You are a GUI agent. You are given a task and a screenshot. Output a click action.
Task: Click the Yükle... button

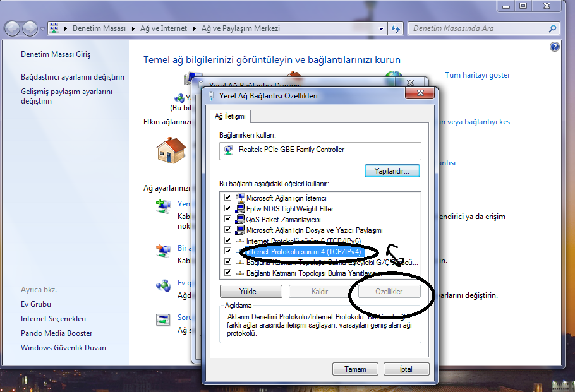pyautogui.click(x=251, y=292)
